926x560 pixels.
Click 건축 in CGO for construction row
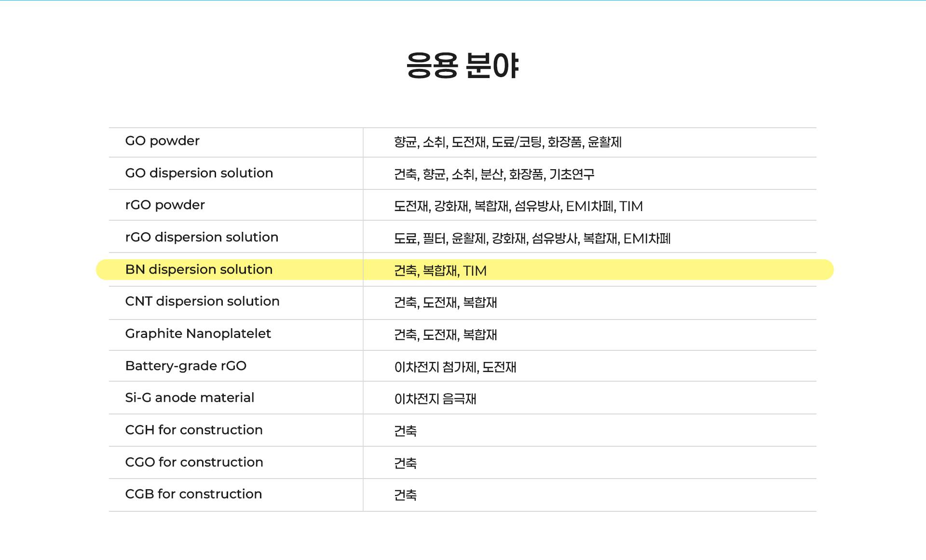(405, 463)
